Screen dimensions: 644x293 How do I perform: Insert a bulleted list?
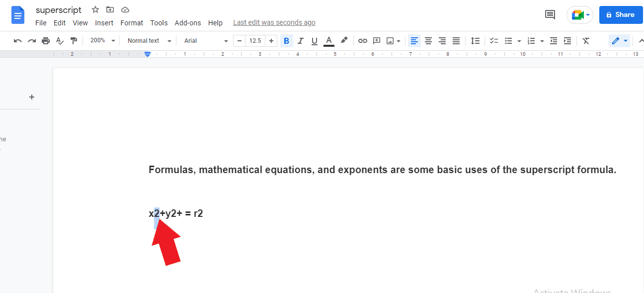[508, 41]
